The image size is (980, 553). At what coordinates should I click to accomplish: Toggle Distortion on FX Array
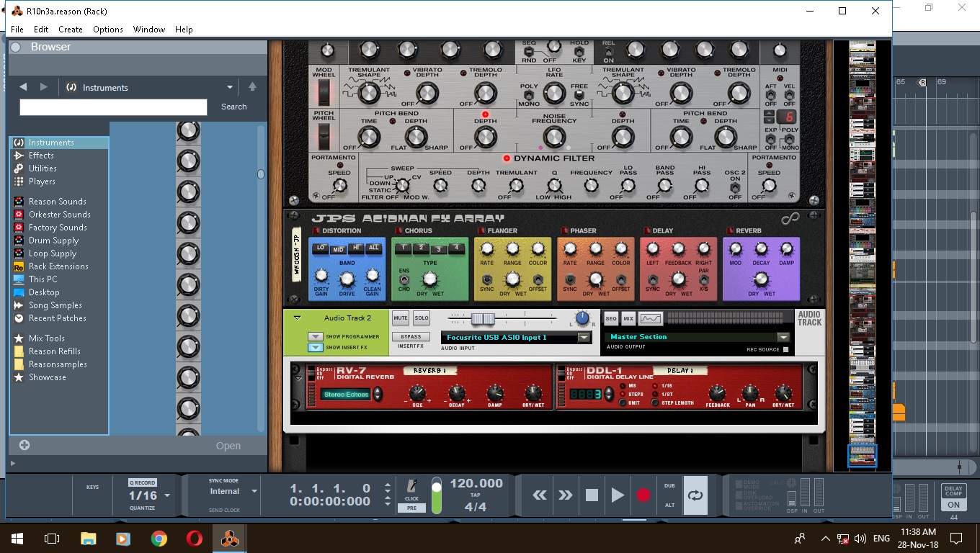point(316,231)
